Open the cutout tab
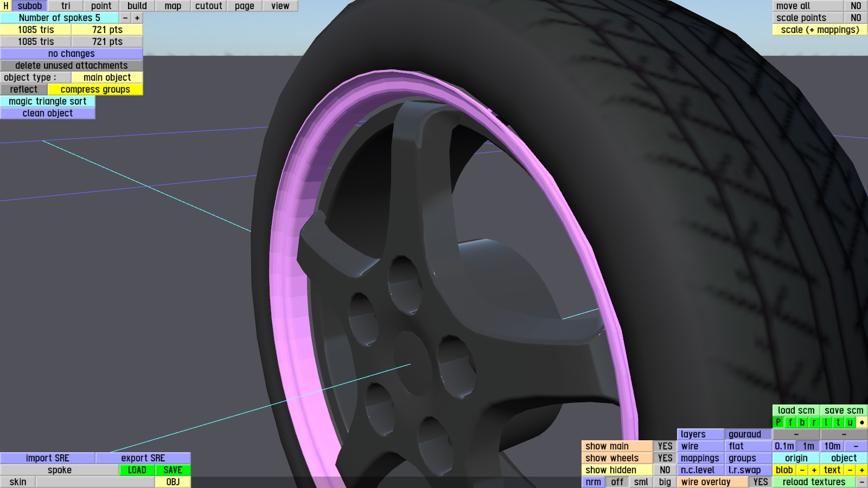868x488 pixels. coord(209,6)
